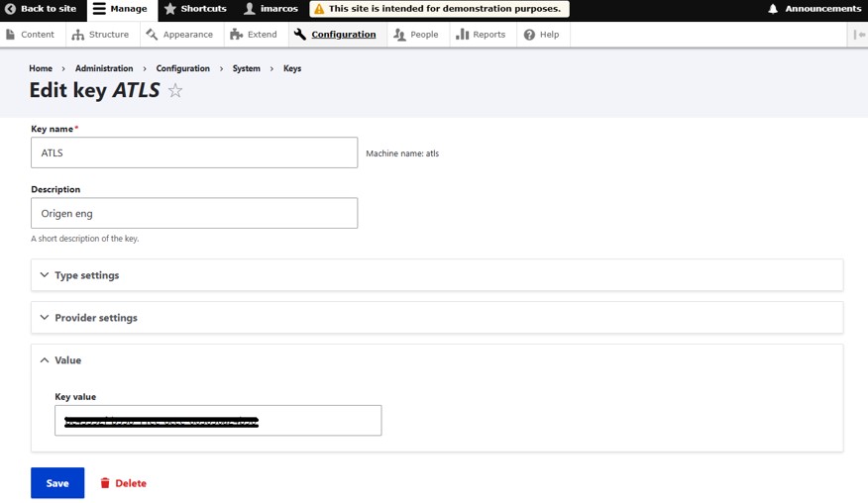The width and height of the screenshot is (868, 503).
Task: Open Announcements bell icon
Action: coord(773,9)
